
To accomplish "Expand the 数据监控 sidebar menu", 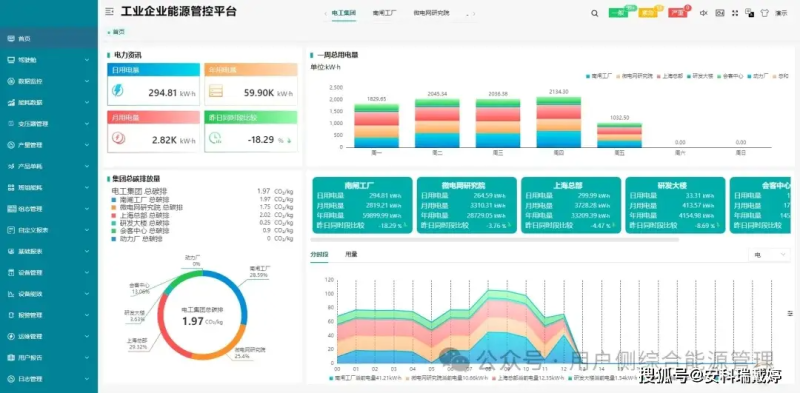I will (x=48, y=81).
